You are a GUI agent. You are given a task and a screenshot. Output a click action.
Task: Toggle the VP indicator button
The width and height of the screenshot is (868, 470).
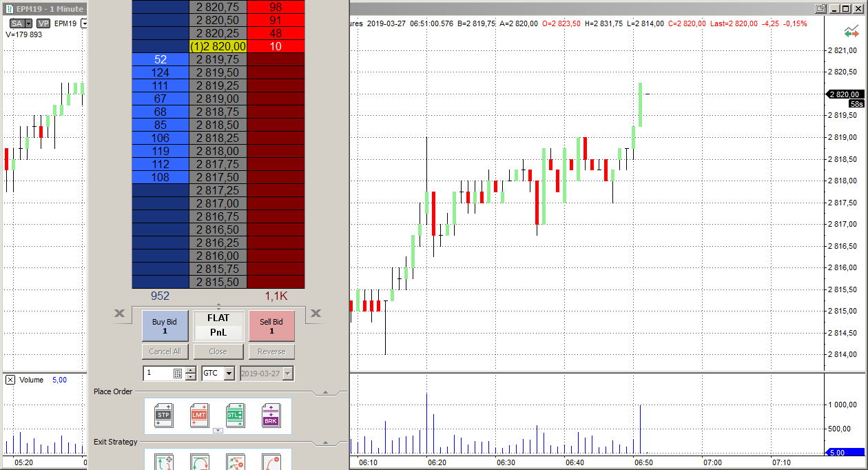[x=44, y=23]
